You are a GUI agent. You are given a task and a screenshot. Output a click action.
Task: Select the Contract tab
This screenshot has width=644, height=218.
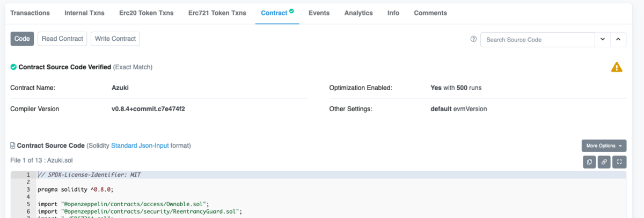[277, 13]
